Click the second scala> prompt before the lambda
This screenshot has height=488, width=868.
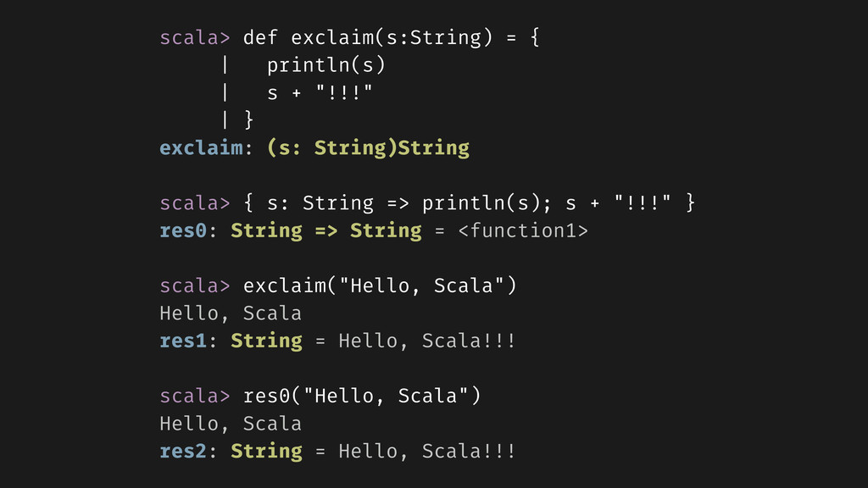click(194, 203)
